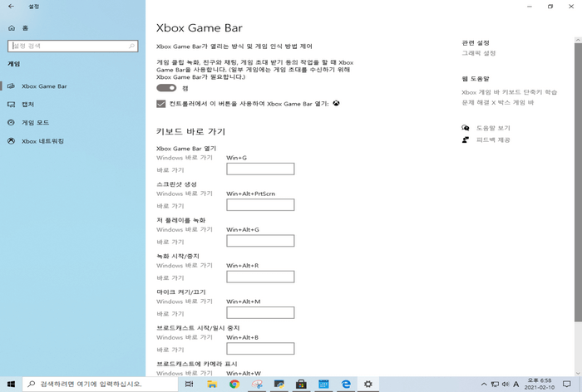Switch the IME input mode indicator A
This screenshot has width=582, height=392.
(516, 385)
